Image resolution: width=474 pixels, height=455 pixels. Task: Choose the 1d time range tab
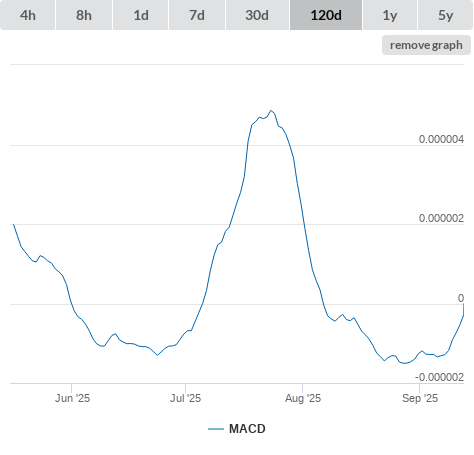[x=141, y=15]
